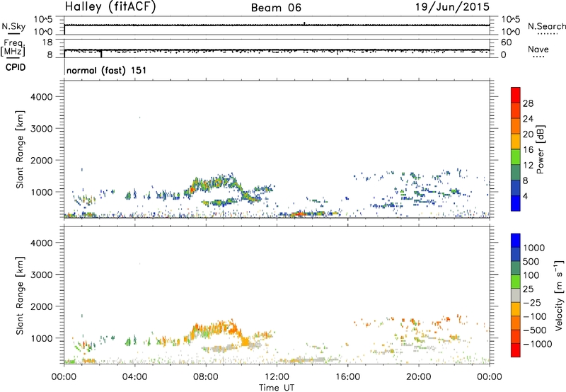Click the '08:00' time axis label
Image resolution: width=566 pixels, height=392 pixels.
tap(206, 377)
